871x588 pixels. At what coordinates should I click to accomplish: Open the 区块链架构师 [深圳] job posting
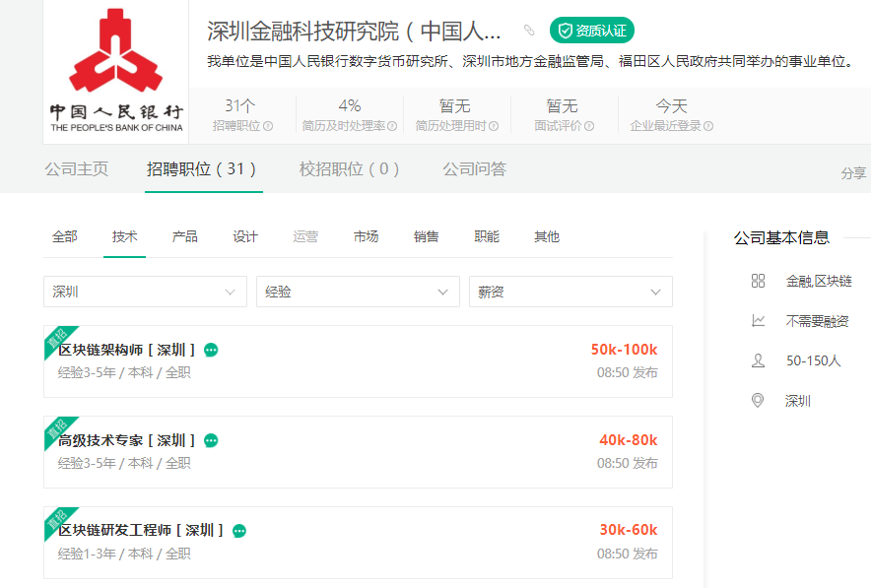[127, 350]
